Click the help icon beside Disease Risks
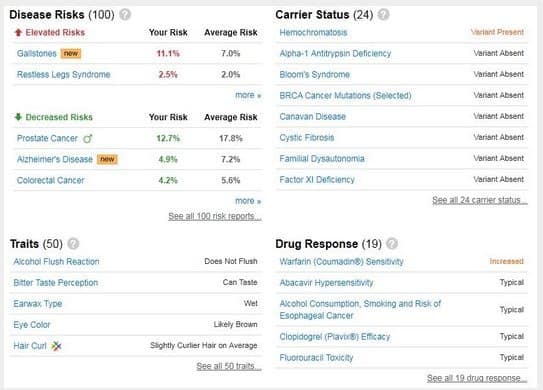This screenshot has width=543, height=390. click(125, 15)
